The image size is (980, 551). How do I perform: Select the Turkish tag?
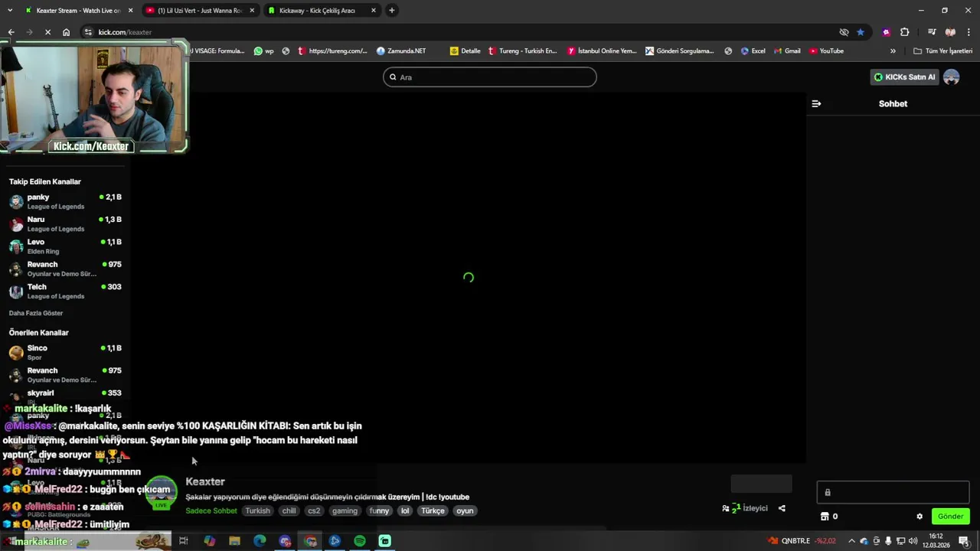(x=258, y=510)
